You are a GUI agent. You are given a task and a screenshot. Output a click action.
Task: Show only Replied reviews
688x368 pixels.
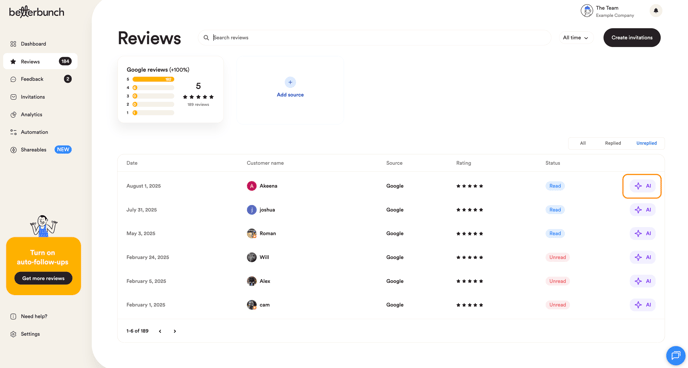613,143
